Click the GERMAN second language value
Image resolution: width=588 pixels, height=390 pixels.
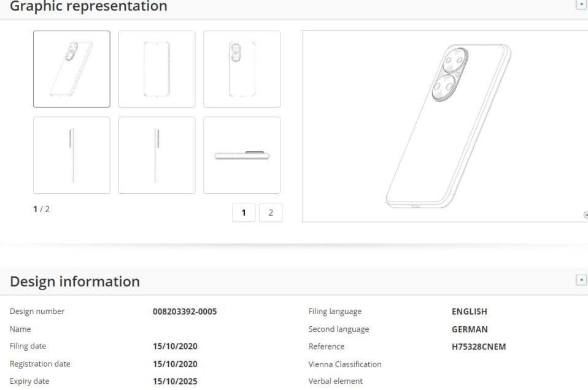coord(470,329)
